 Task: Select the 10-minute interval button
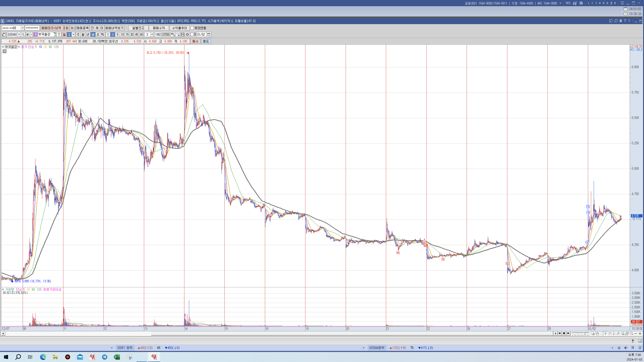(x=122, y=34)
